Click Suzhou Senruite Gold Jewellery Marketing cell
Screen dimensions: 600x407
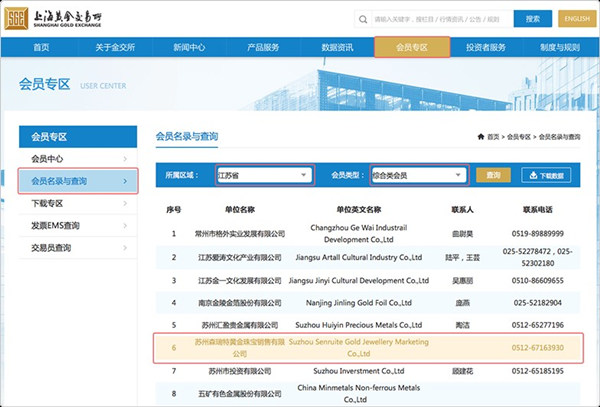(359, 348)
